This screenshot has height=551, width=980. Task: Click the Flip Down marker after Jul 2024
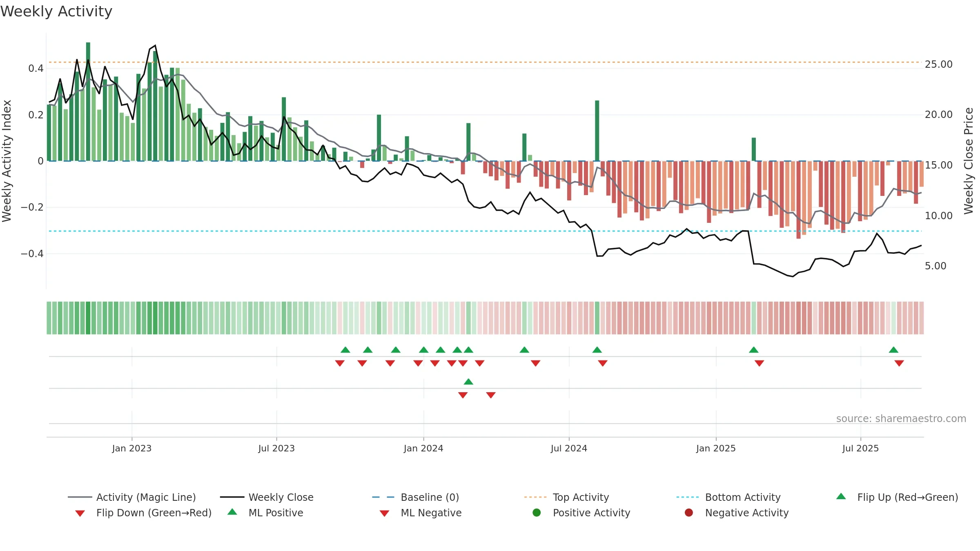coord(603,363)
